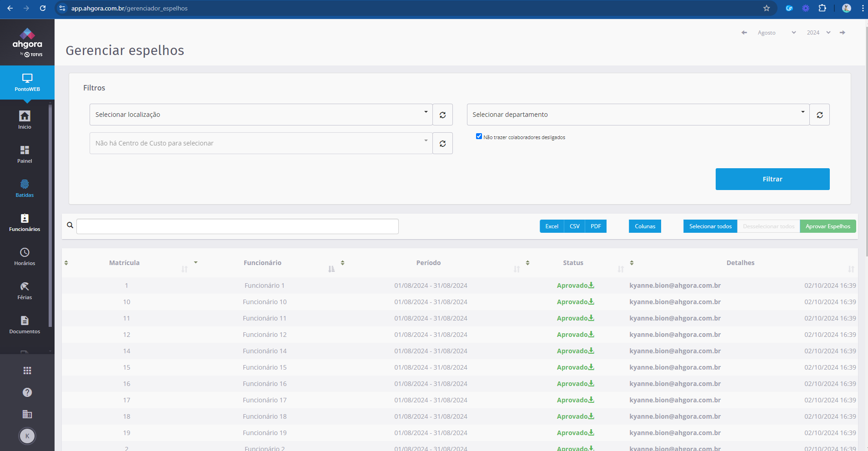Image resolution: width=868 pixels, height=451 pixels.
Task: Download approved espelho for Funcionário 10
Action: 591,301
